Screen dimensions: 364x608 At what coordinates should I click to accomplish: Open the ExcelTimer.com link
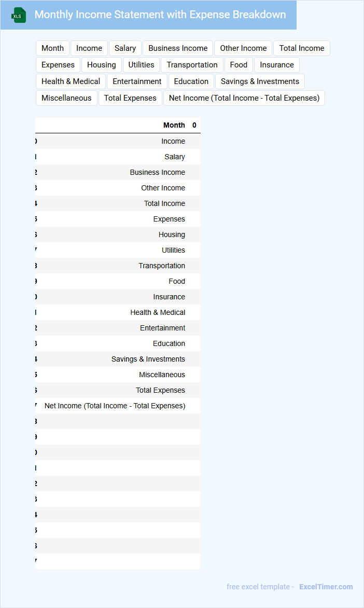tap(326, 587)
